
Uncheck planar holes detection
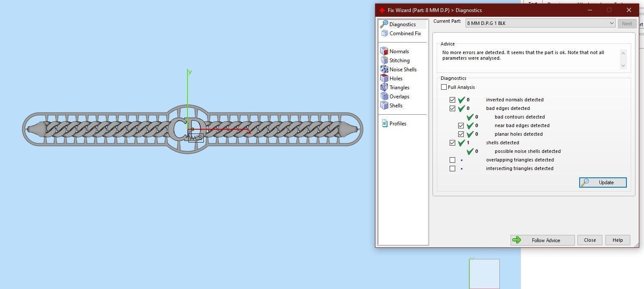[461, 134]
